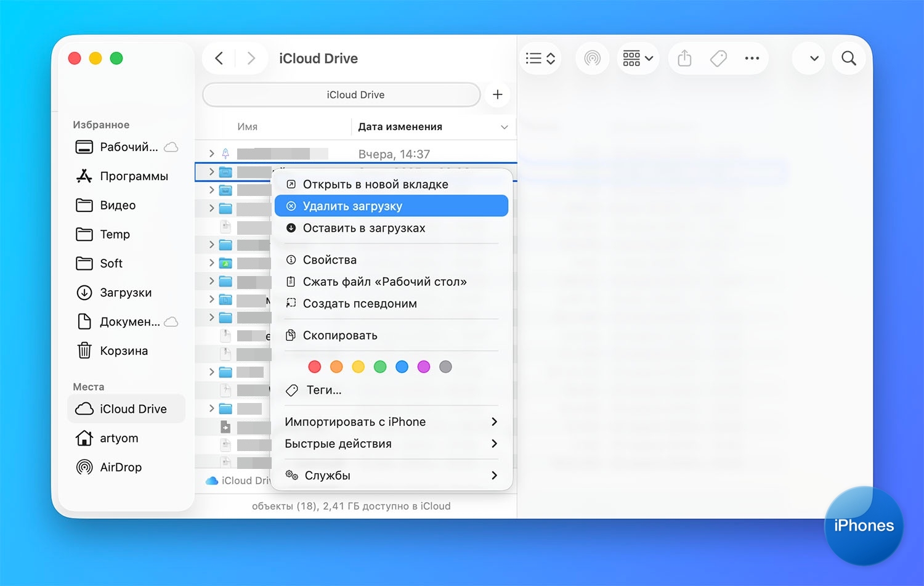This screenshot has height=586, width=924.
Task: Open Корзина in the sidebar
Action: pyautogui.click(x=124, y=351)
